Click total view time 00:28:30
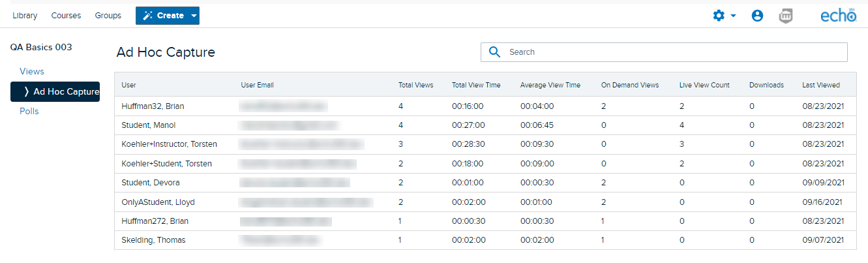Viewport: 868px width, 263px height. (468, 144)
